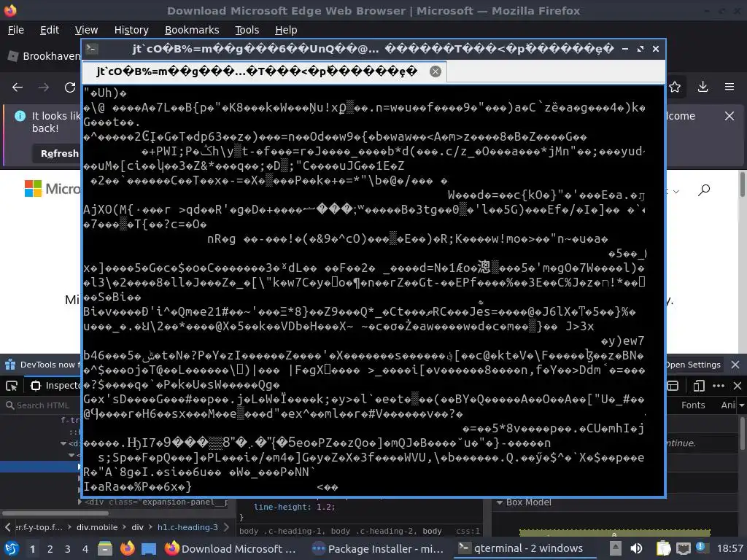747x560 pixels.
Task: Move the HTML tree's horizontal scrollbar
Action: tap(55, 513)
